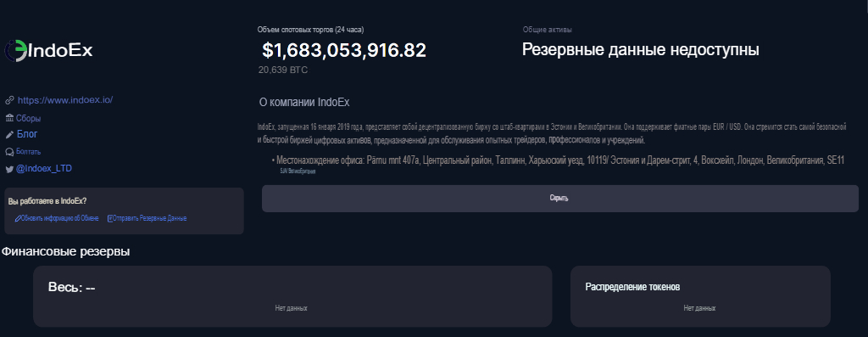Image resolution: width=868 pixels, height=337 pixels.
Task: Click the Весь: -- reserves total
Action: [71, 287]
